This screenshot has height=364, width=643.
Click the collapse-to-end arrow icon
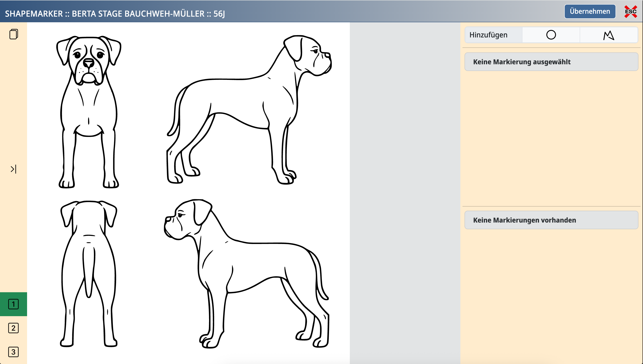point(14,169)
